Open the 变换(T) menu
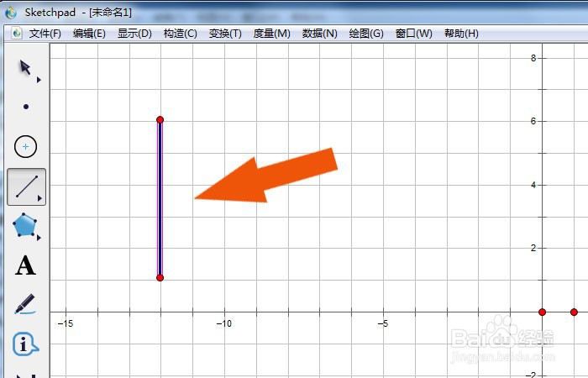Screen dimensions: 588x378 pyautogui.click(x=225, y=34)
